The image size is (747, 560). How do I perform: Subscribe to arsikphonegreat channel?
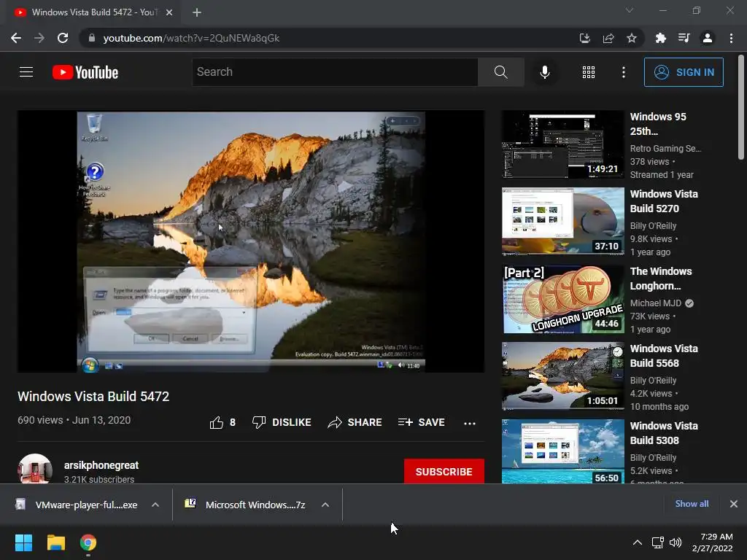[444, 472]
